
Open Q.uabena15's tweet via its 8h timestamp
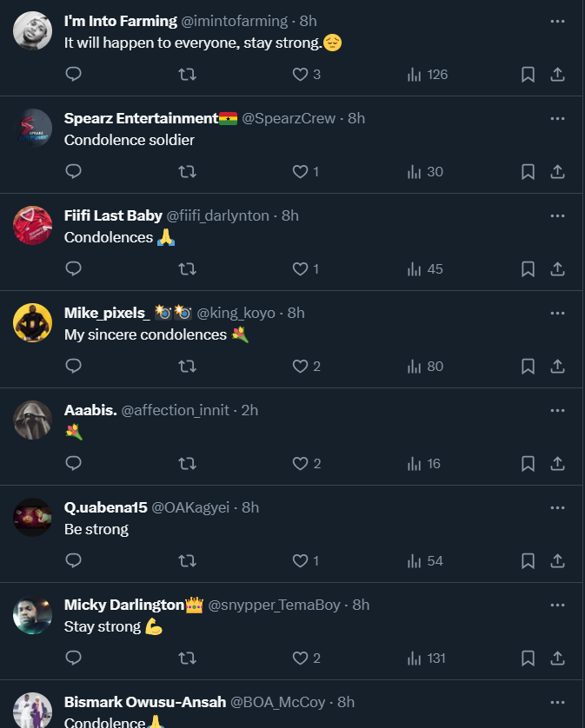click(x=250, y=507)
